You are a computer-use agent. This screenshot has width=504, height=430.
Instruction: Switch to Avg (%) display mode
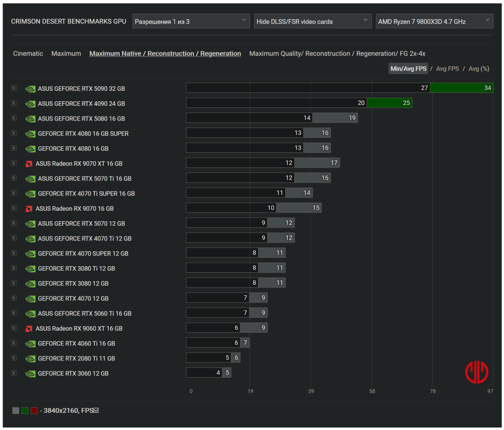(x=479, y=69)
